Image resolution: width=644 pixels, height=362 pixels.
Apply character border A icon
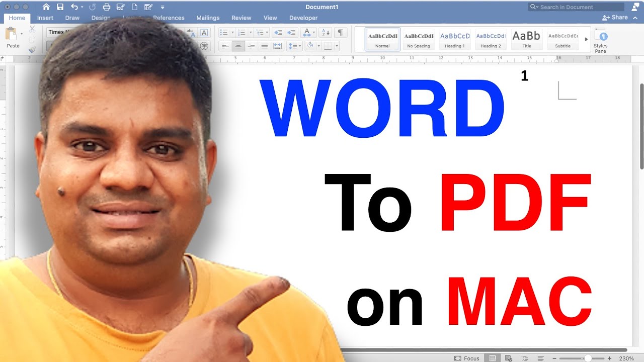(x=204, y=32)
